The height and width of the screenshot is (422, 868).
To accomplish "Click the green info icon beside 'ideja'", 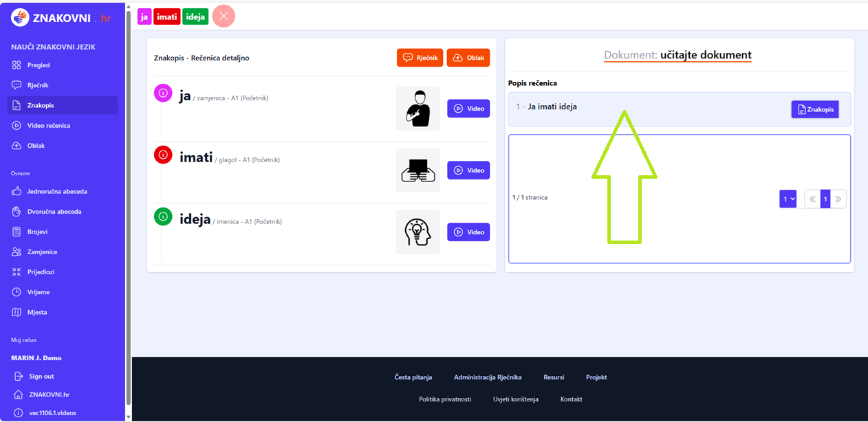I will [163, 216].
